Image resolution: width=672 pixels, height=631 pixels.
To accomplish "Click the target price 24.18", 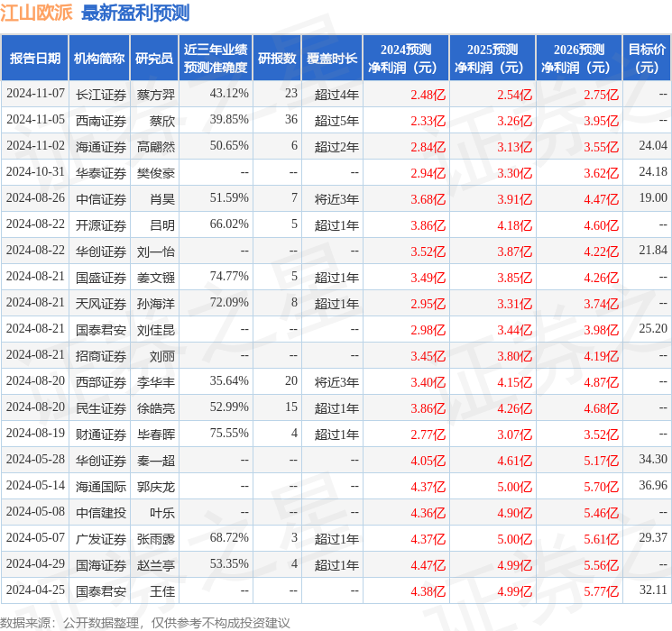I will pyautogui.click(x=653, y=172).
